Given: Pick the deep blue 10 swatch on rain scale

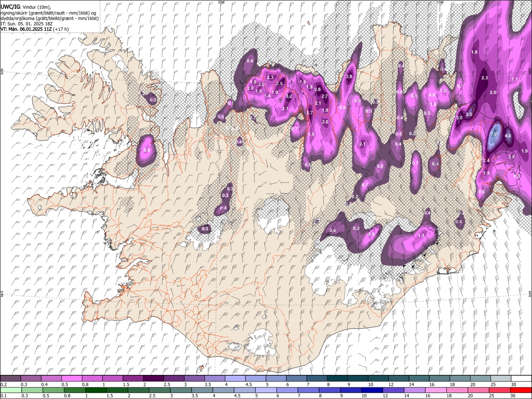Looking at the screenshot, I should (x=372, y=390).
